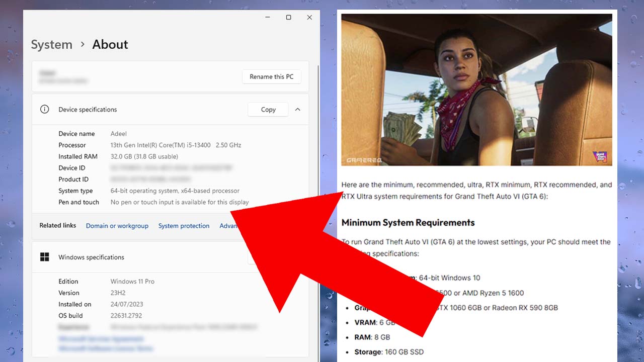Click the GTA 6 character screenshot image
The width and height of the screenshot is (644, 362).
(476, 89)
